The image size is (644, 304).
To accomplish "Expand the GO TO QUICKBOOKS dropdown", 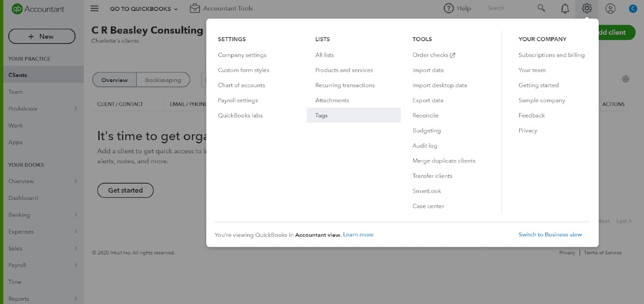I will coord(144,8).
